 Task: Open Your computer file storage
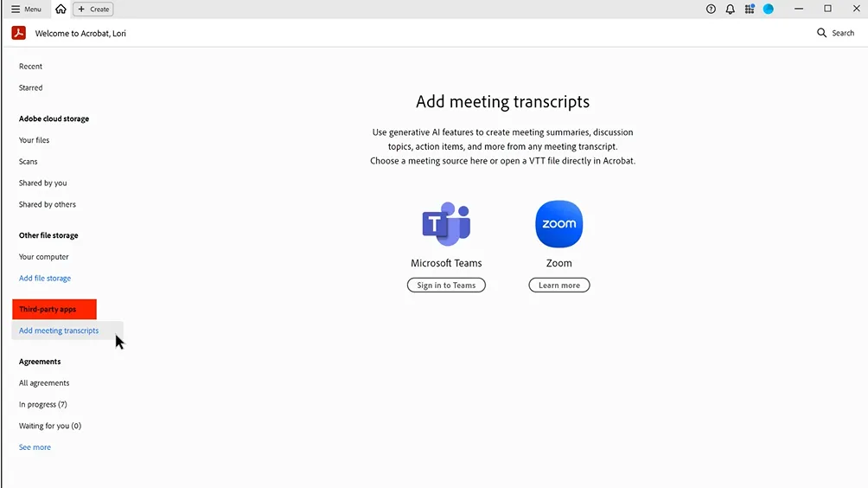(x=44, y=257)
